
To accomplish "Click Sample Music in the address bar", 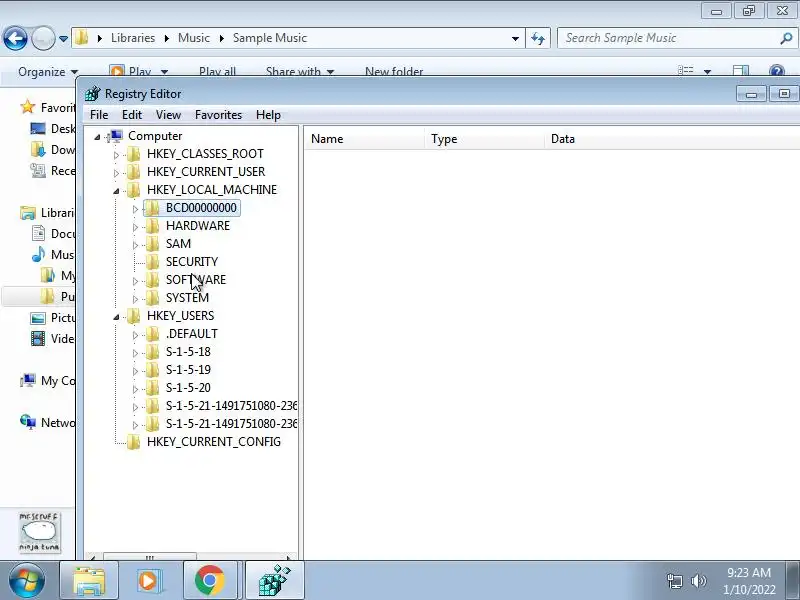I will coord(270,38).
